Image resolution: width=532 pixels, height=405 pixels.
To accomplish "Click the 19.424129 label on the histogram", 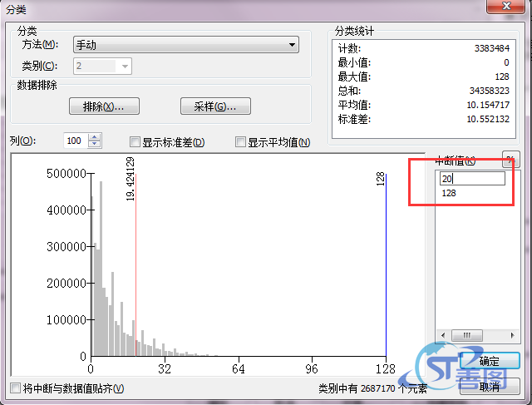I will (x=131, y=179).
